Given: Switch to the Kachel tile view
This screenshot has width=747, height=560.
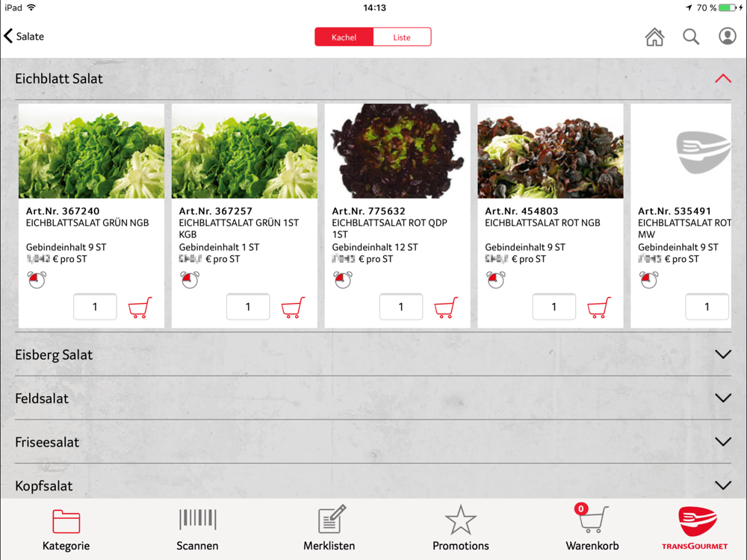Looking at the screenshot, I should pos(344,37).
